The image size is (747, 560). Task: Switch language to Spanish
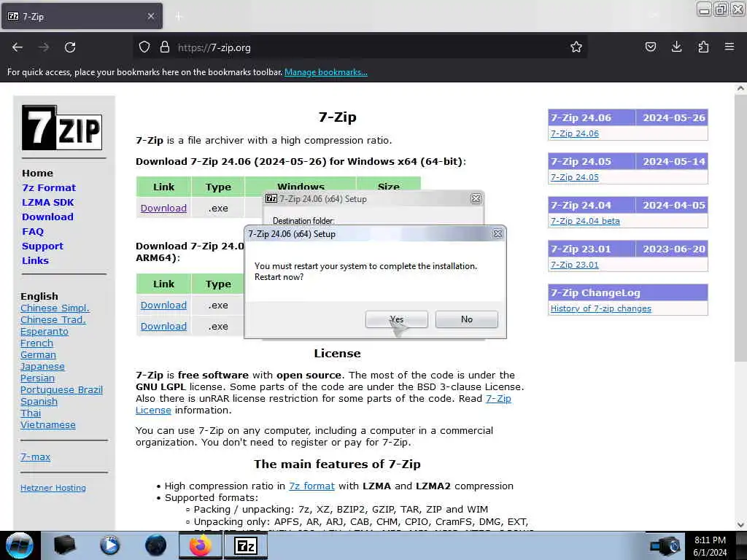[x=39, y=402]
